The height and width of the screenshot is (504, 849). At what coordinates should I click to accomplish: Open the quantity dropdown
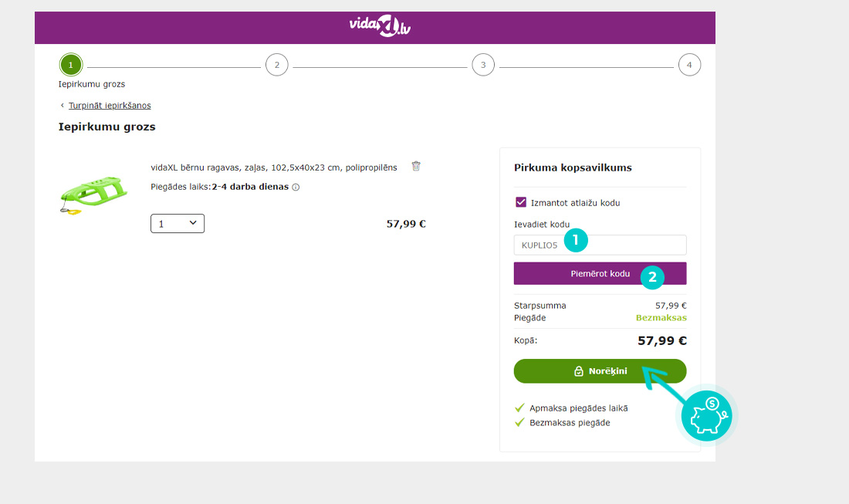[x=178, y=224]
